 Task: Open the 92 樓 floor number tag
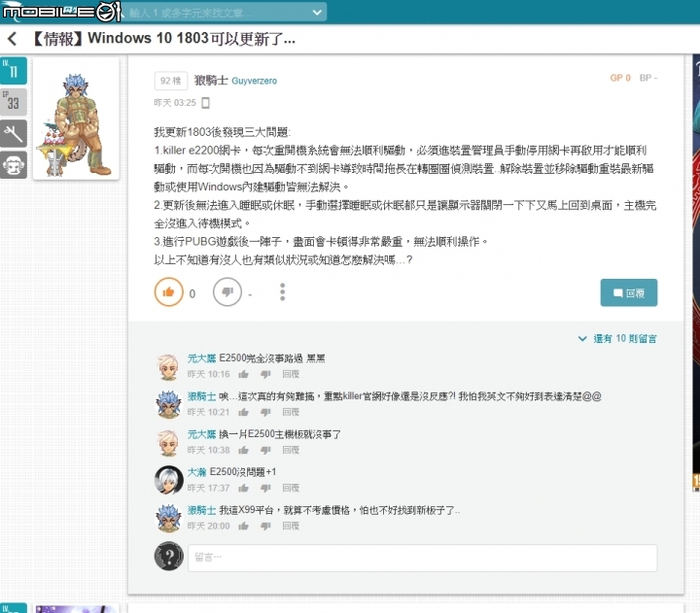coord(170,81)
